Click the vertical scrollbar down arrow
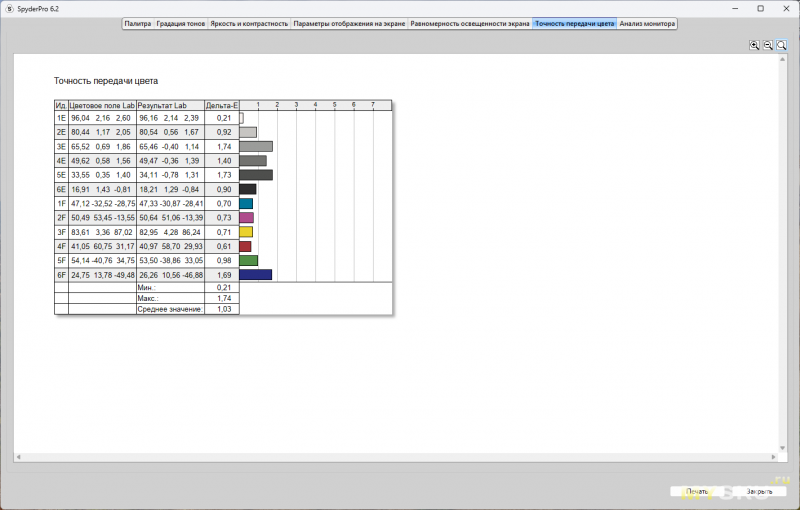Image resolution: width=800 pixels, height=510 pixels. point(781,447)
